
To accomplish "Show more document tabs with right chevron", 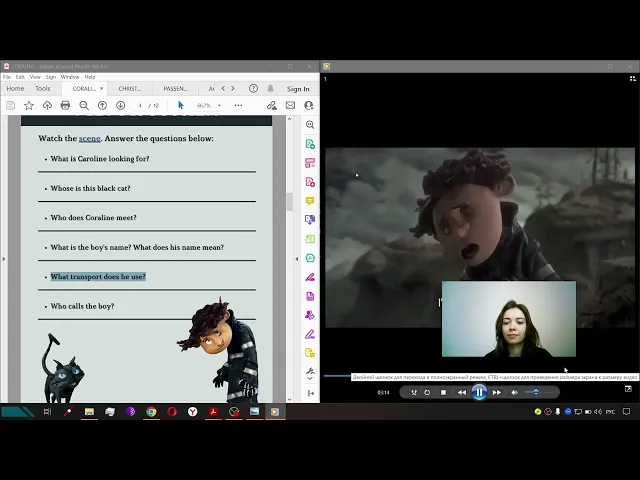I will pos(233,88).
